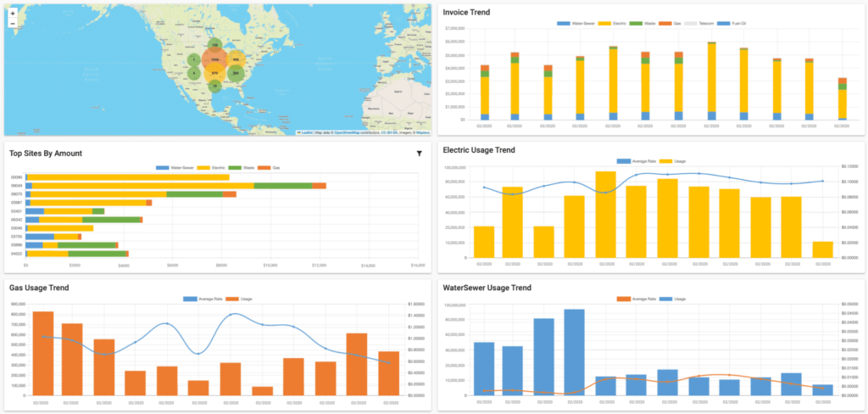Click blue Water-Sewer segment of site 03705 bar
The width and height of the screenshot is (868, 414).
pyautogui.click(x=40, y=237)
